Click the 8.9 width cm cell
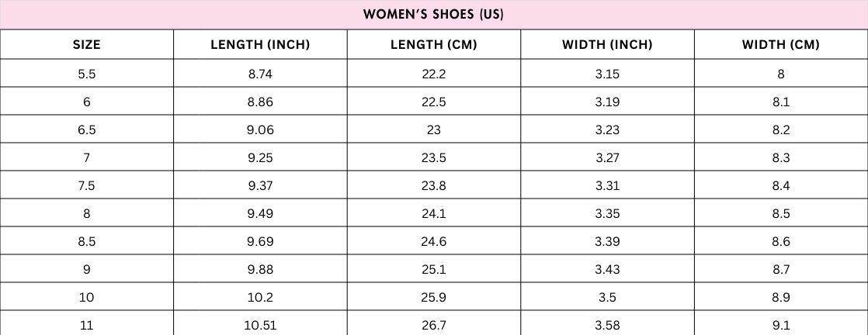 pyautogui.click(x=780, y=298)
